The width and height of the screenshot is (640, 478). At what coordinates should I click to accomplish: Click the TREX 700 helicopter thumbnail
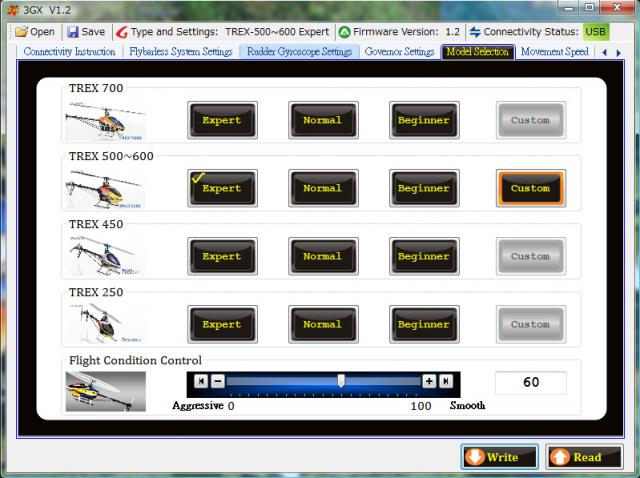pos(105,120)
